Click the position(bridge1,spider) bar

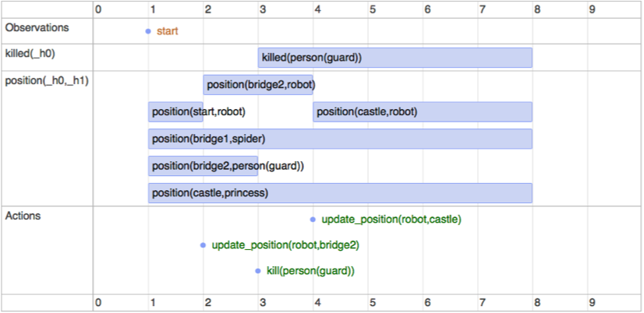[341, 139]
